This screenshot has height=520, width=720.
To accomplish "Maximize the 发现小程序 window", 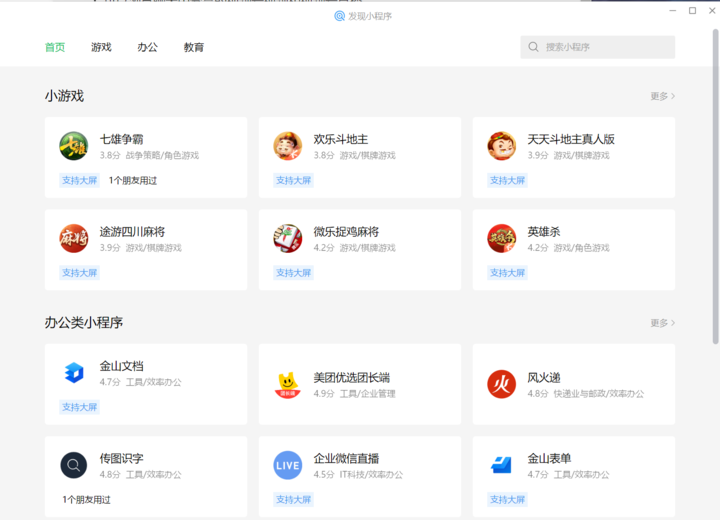I will (692, 10).
